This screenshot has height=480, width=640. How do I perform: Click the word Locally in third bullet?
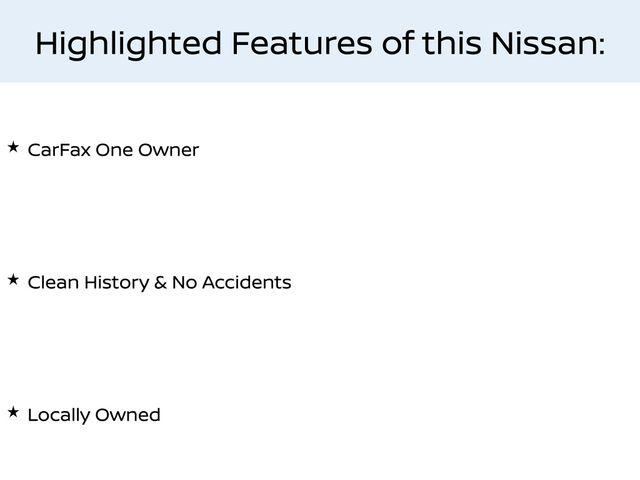pyautogui.click(x=59, y=416)
